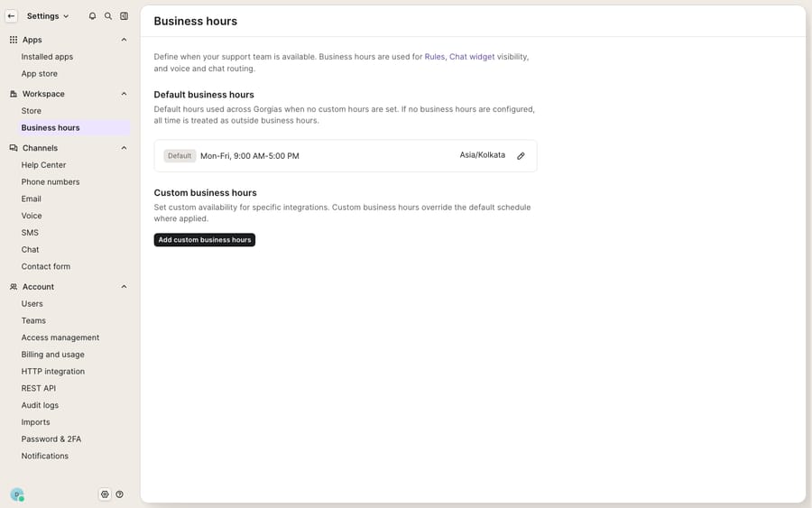The height and width of the screenshot is (508, 812).
Task: Open Access management
Action: pos(60,337)
